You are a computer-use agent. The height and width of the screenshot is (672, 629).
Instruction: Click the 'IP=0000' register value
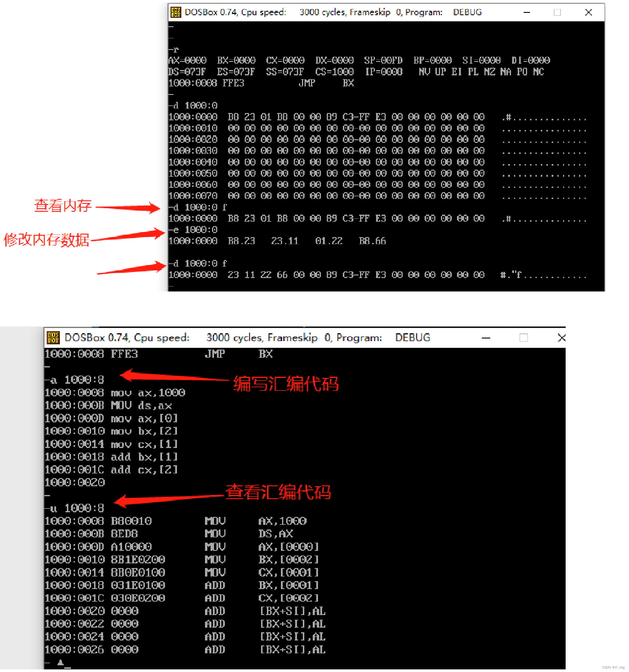384,72
